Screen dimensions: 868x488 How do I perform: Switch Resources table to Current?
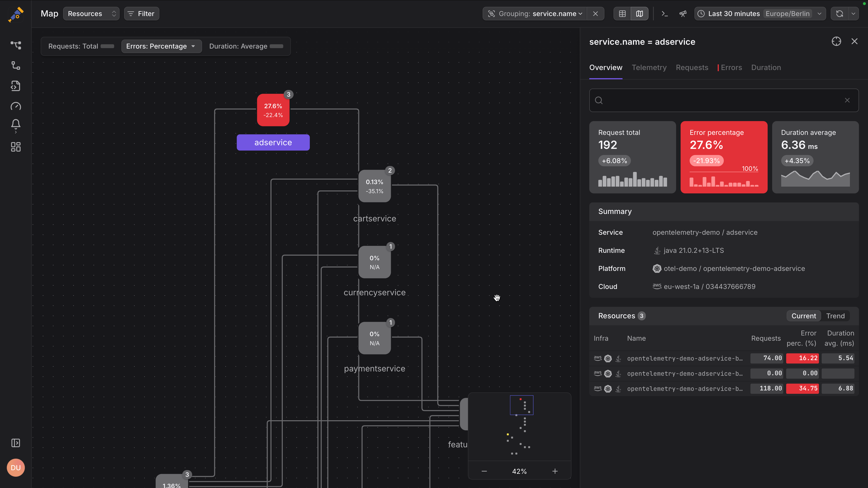pos(804,316)
